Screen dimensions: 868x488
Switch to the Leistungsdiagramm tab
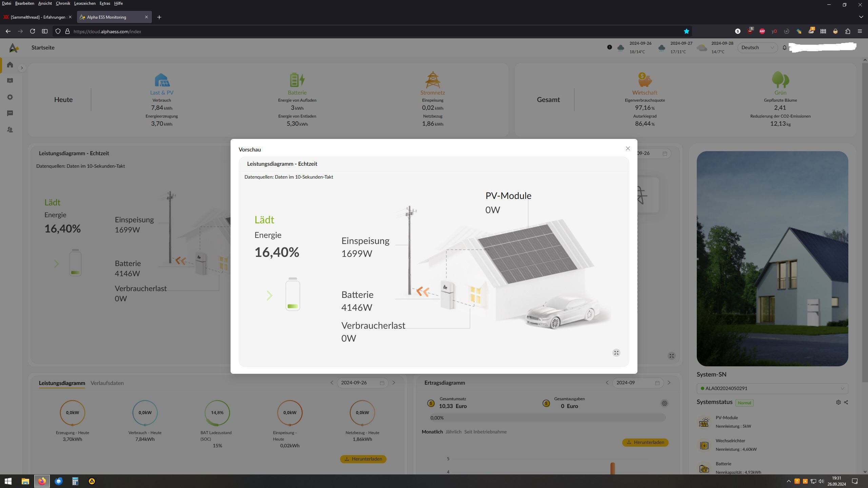pyautogui.click(x=62, y=383)
